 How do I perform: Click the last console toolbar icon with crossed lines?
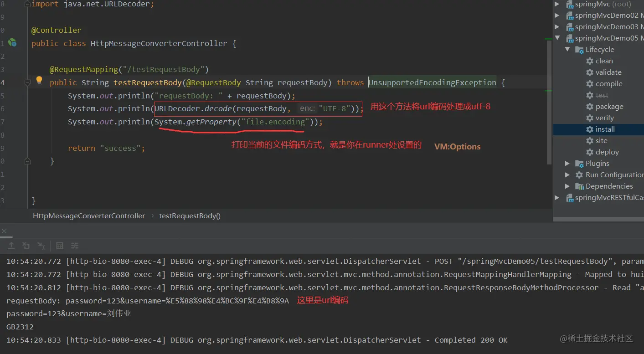75,246
